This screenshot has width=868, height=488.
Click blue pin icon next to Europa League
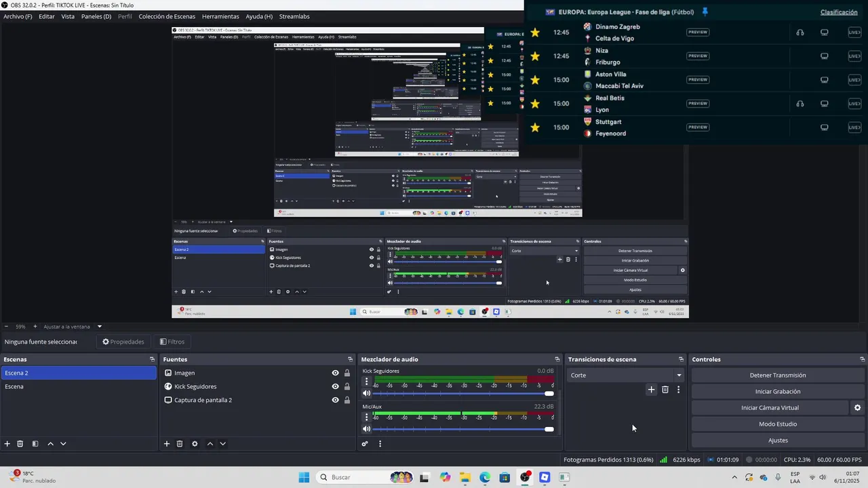pos(705,12)
